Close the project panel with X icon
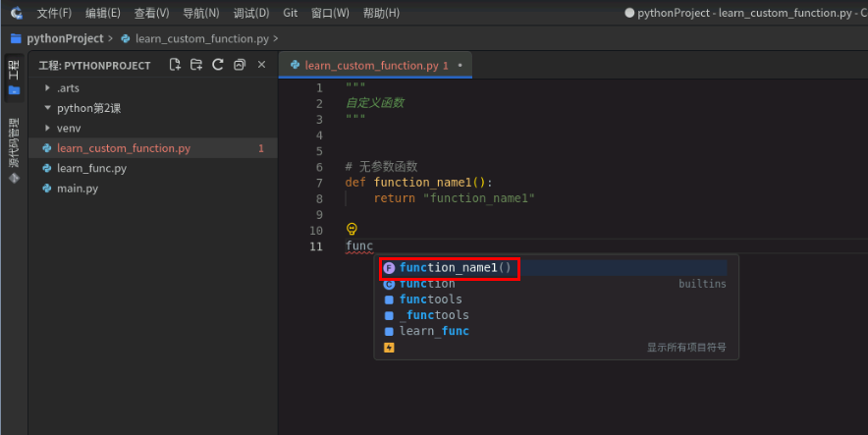This screenshot has height=435, width=868. 261,65
